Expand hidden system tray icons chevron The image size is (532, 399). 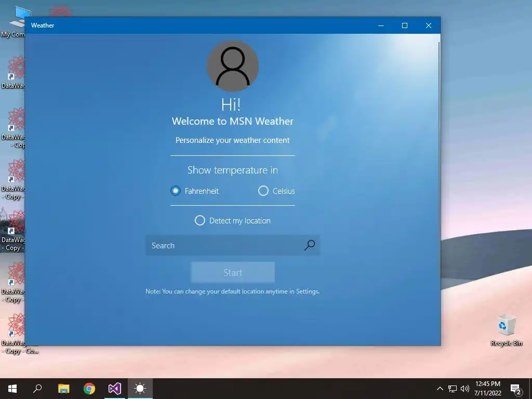[440, 389]
